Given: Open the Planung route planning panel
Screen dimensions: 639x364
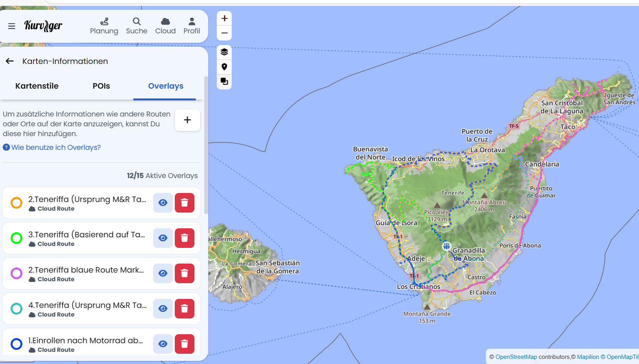Looking at the screenshot, I should pos(104,26).
